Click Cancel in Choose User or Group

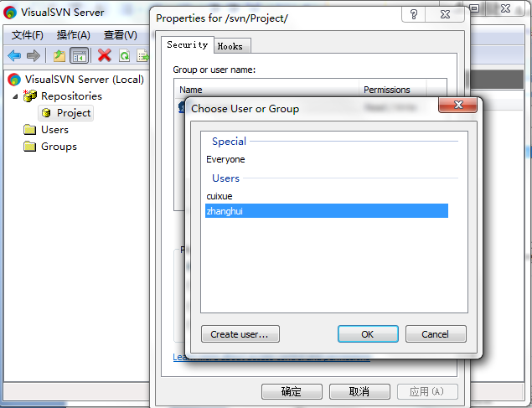coord(436,334)
